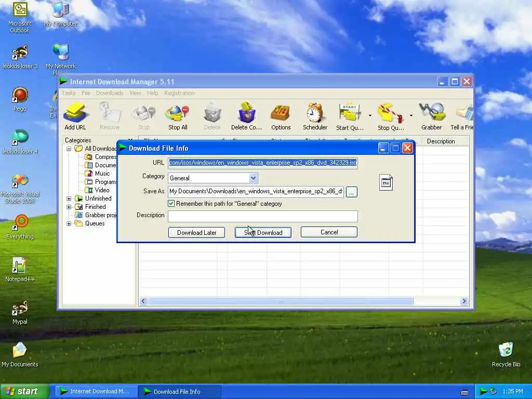Open the File menu
532x399 pixels.
86,93
